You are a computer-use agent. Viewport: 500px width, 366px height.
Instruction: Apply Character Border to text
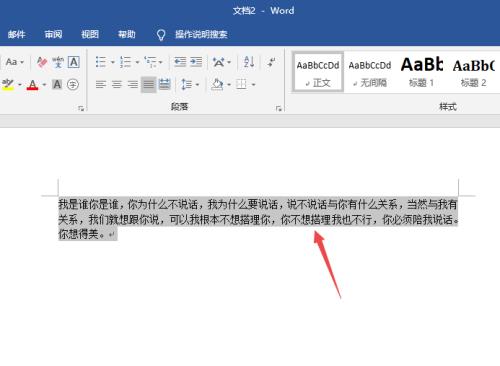74,62
